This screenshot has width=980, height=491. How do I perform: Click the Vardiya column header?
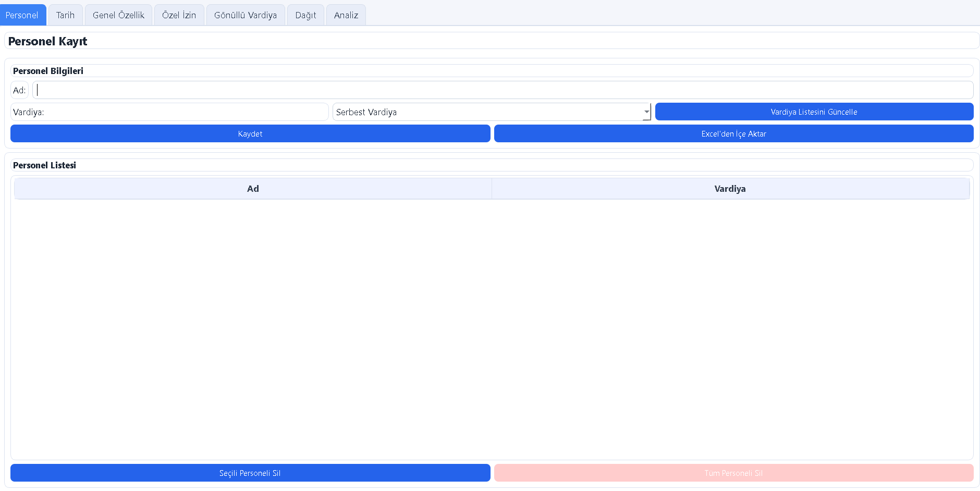730,189
